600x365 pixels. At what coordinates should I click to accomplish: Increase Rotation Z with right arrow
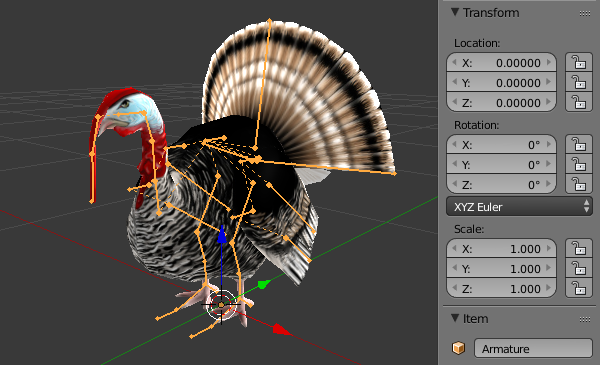[x=549, y=184]
